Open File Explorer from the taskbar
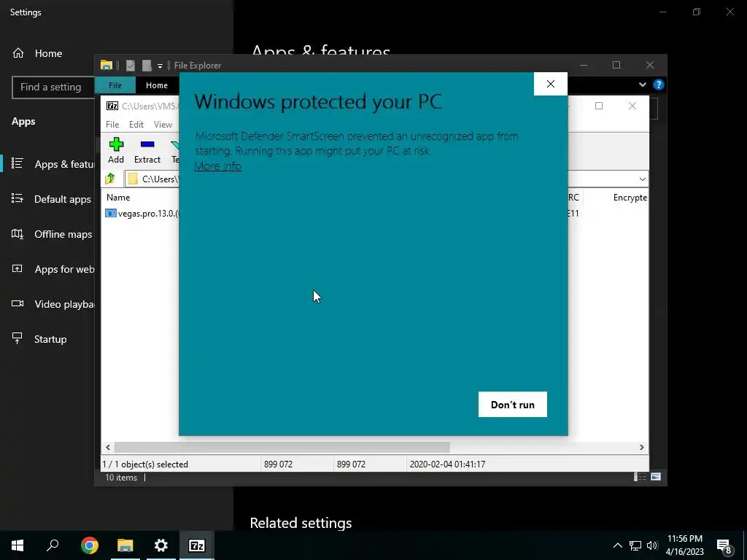This screenshot has width=747, height=560. coord(125,545)
